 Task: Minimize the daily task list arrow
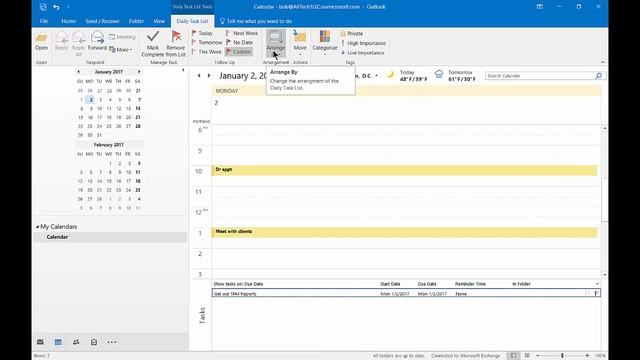(597, 284)
